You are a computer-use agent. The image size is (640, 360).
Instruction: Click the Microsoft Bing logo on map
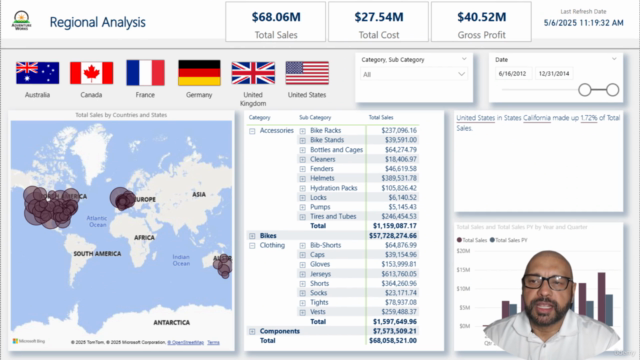(29, 341)
